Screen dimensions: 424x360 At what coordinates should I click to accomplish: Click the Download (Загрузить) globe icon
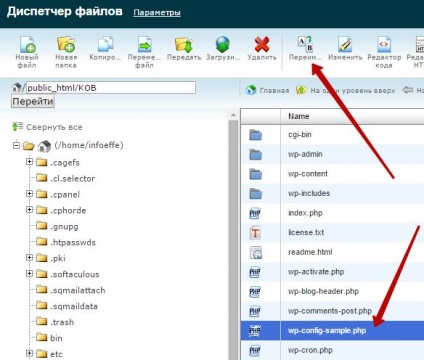click(222, 44)
